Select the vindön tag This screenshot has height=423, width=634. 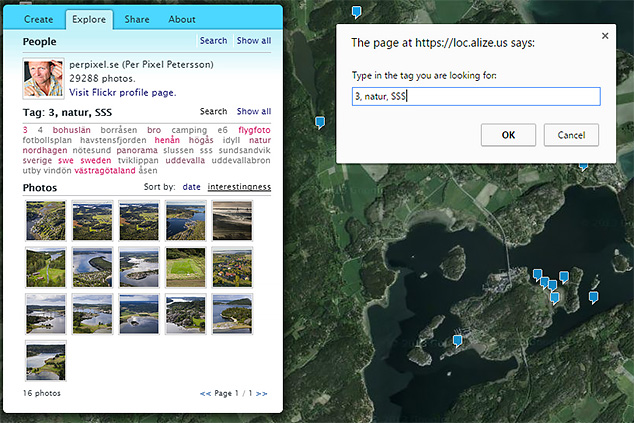[x=57, y=170]
